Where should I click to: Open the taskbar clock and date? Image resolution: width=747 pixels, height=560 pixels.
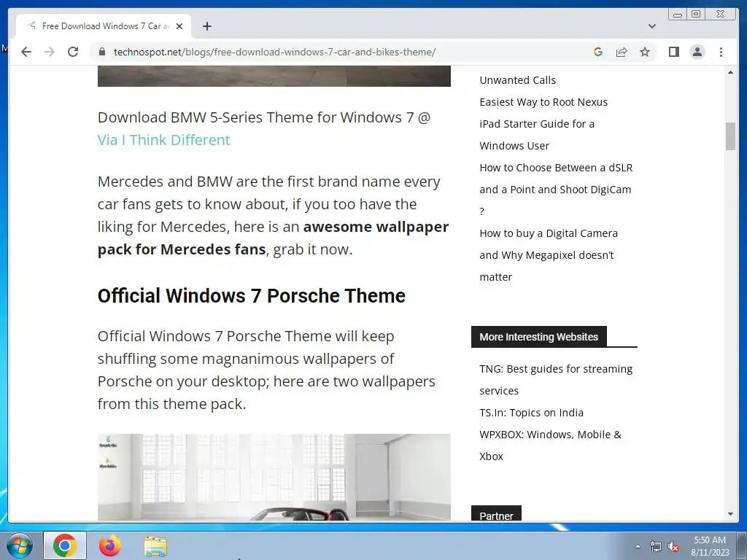(x=710, y=546)
